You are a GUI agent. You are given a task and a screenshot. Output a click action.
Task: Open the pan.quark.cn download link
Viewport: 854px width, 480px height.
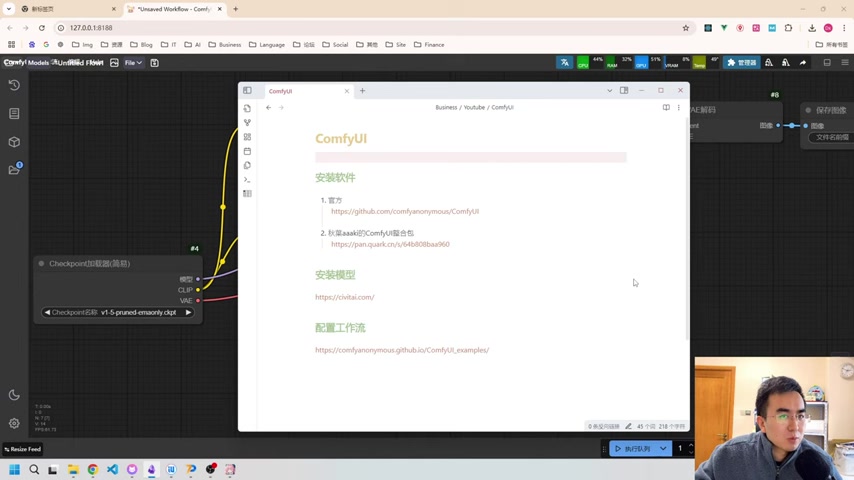pyautogui.click(x=390, y=244)
